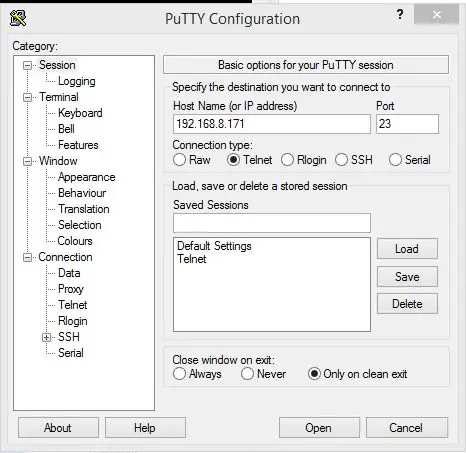This screenshot has width=466, height=453.
Task: Collapse the Terminal tree node
Action: coord(28,97)
